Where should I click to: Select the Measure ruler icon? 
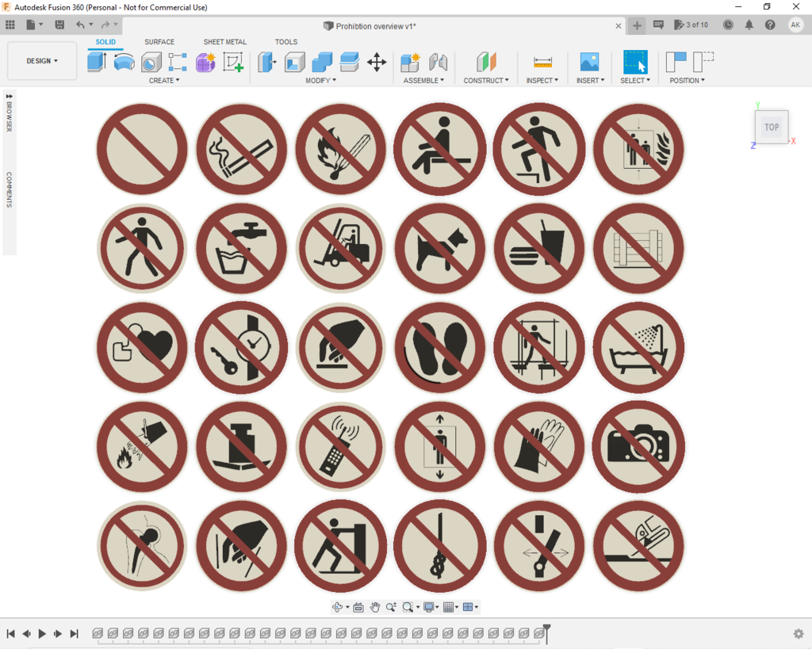[542, 62]
